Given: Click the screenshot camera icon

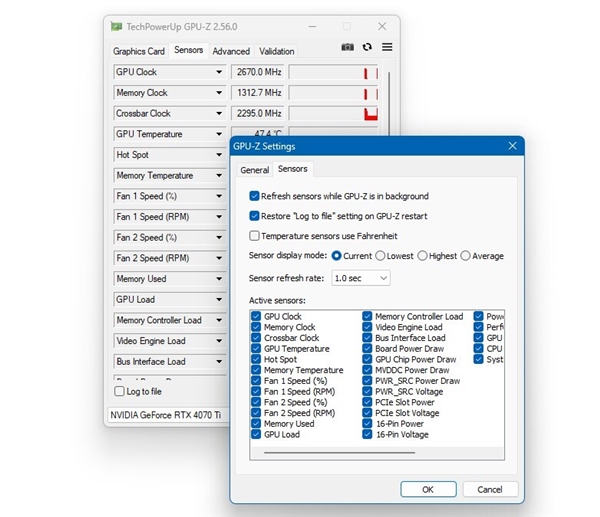Looking at the screenshot, I should point(347,47).
